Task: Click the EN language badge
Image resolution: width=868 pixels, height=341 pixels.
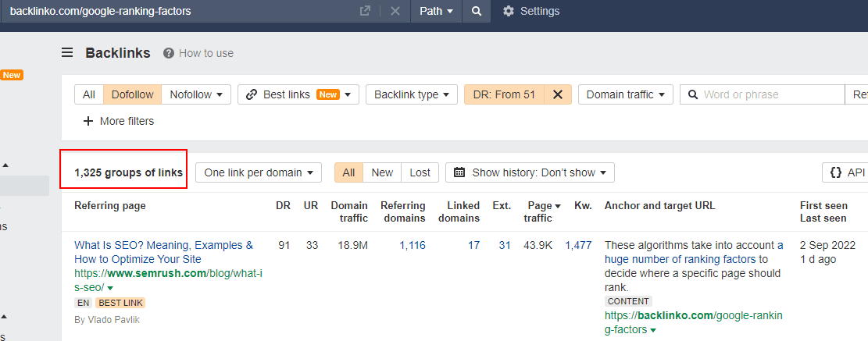Action: tap(83, 303)
